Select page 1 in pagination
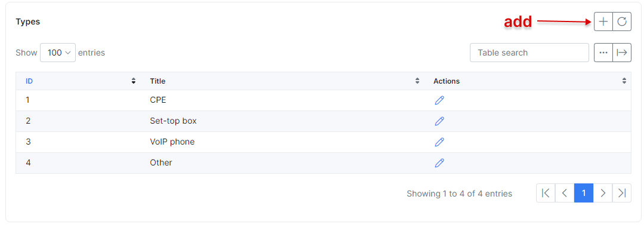 click(x=584, y=193)
